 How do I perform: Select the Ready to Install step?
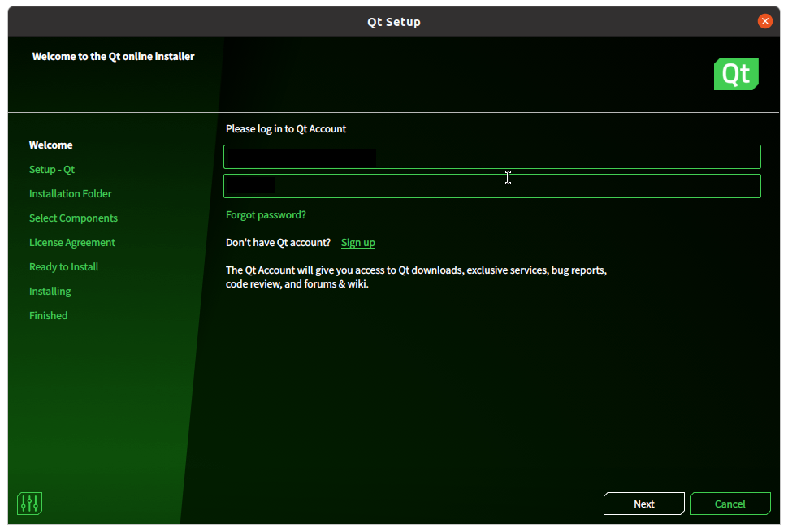click(x=64, y=266)
